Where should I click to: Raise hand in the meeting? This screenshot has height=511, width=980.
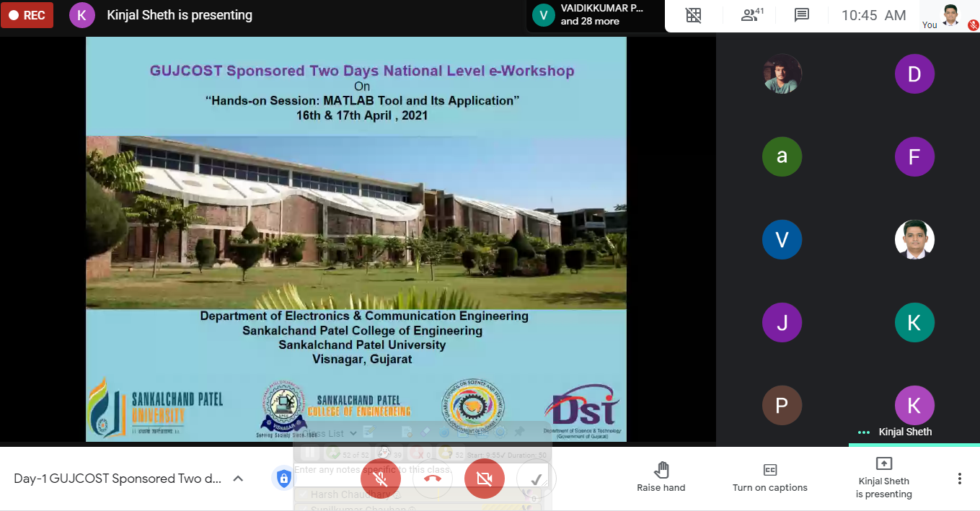click(x=661, y=479)
